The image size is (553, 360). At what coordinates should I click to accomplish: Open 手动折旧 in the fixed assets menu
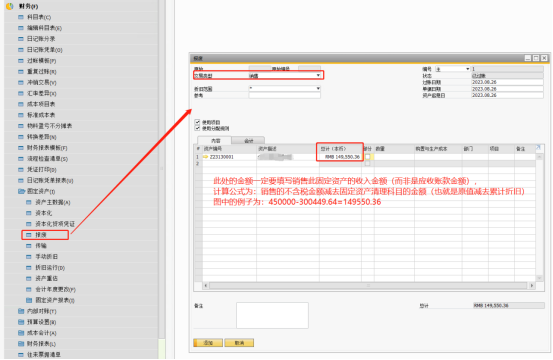46,257
